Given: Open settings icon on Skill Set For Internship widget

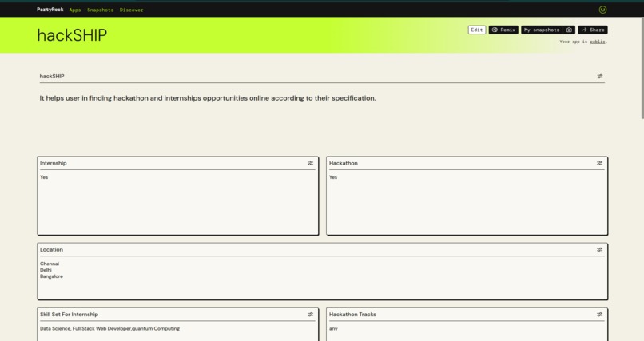Looking at the screenshot, I should click(x=311, y=315).
